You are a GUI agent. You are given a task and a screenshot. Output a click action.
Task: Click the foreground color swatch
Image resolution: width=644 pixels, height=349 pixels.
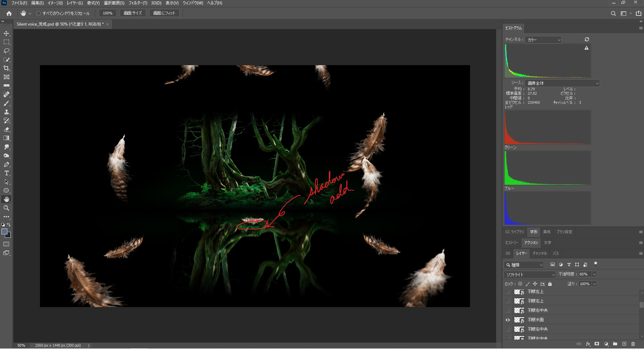pos(4,231)
